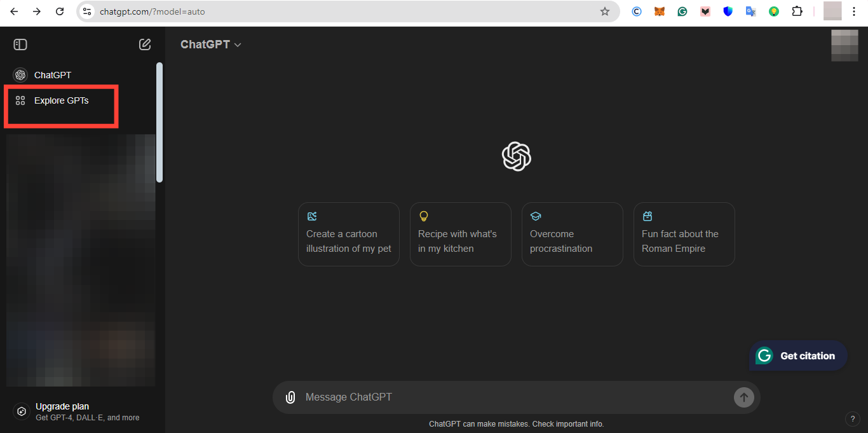The height and width of the screenshot is (433, 868).
Task: Click the address bar URL
Action: 153,11
